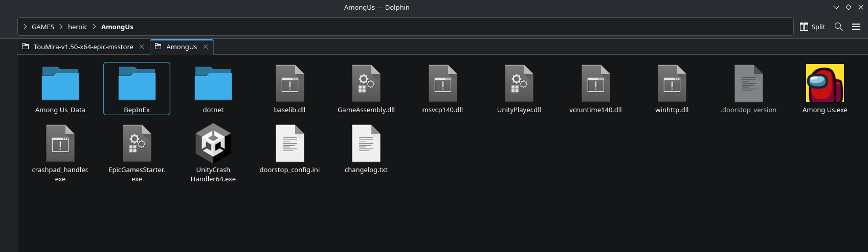
Task: Expand the breadcrumb arrow before GAMES
Action: (25, 27)
